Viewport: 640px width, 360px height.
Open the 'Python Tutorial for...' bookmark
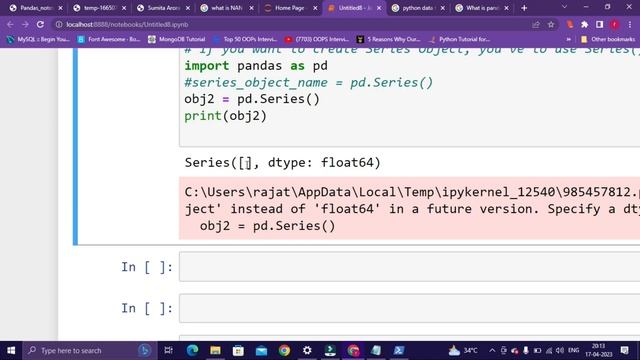[460, 39]
